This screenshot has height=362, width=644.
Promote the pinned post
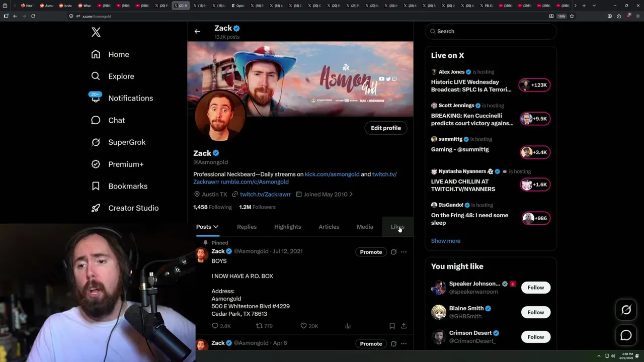coord(371,252)
